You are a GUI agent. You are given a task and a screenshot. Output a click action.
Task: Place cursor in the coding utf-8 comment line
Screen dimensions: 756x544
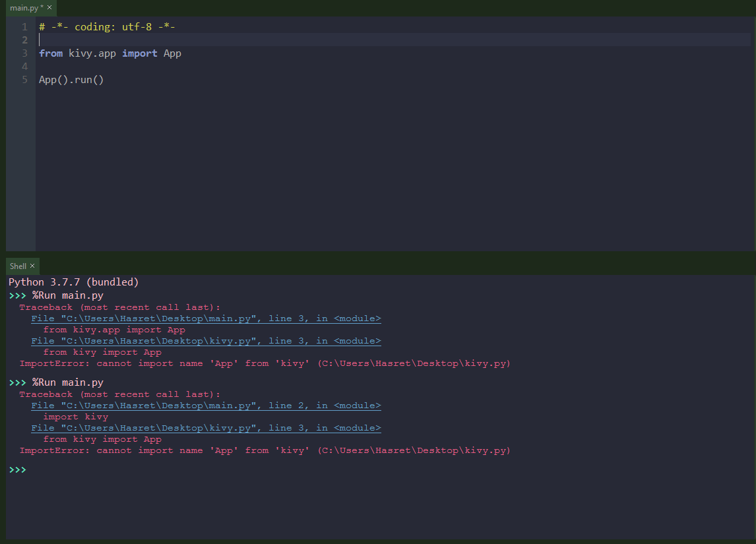[x=107, y=27]
